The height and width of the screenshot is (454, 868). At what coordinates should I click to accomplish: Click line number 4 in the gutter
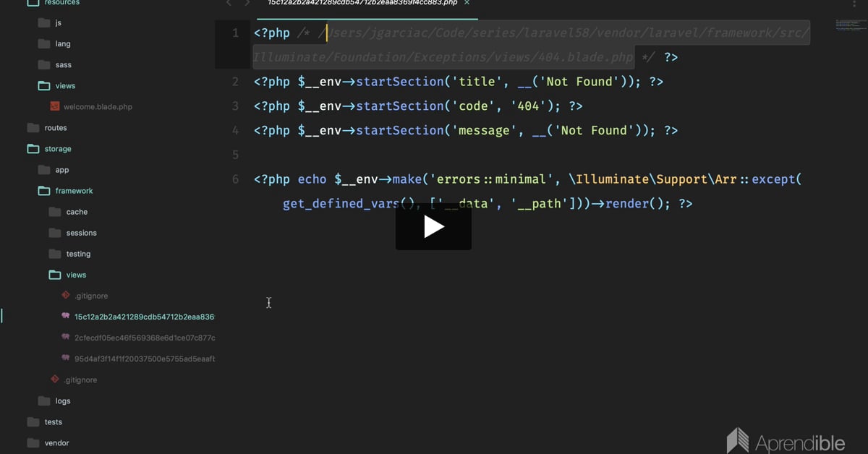(x=235, y=131)
